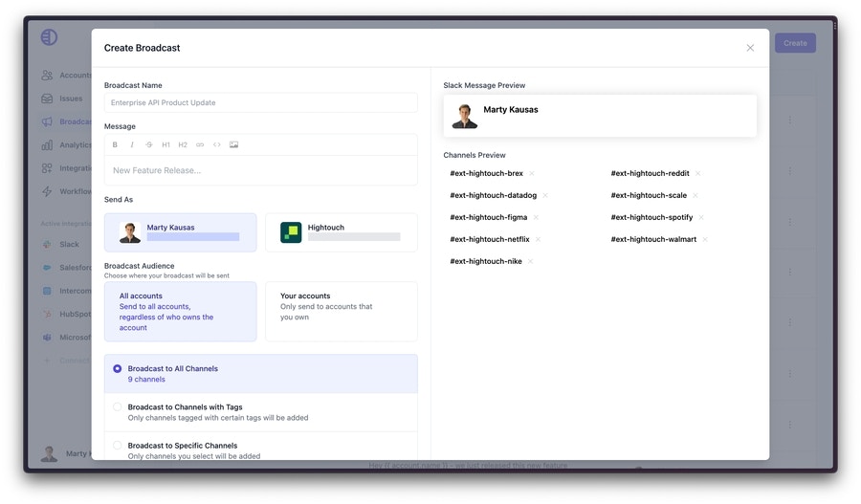The width and height of the screenshot is (861, 504).
Task: Apply H1 heading in message toolbar
Action: [166, 145]
